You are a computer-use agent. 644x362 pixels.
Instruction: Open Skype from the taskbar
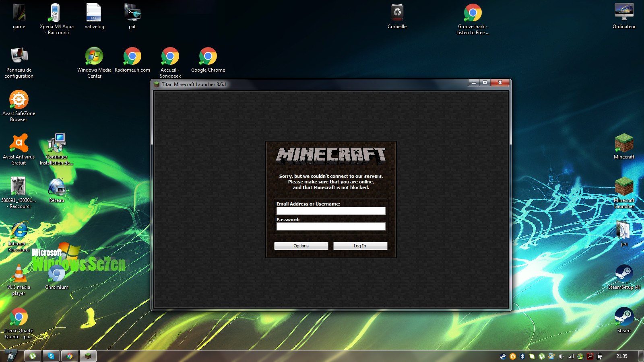(x=51, y=356)
